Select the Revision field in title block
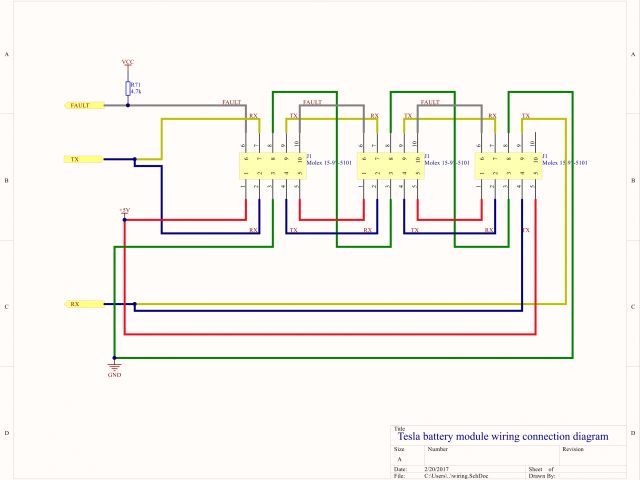Viewport: 640px width, 480px height. [573, 450]
